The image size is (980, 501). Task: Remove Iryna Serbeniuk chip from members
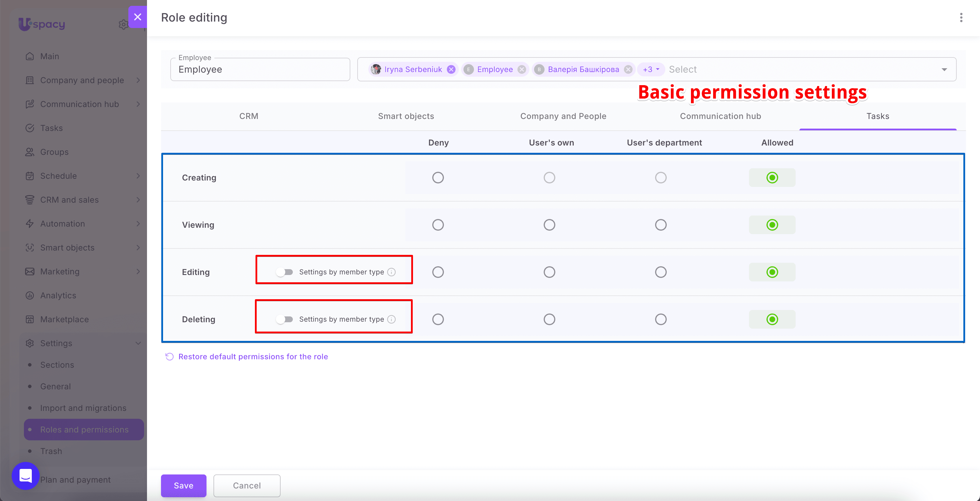click(451, 69)
